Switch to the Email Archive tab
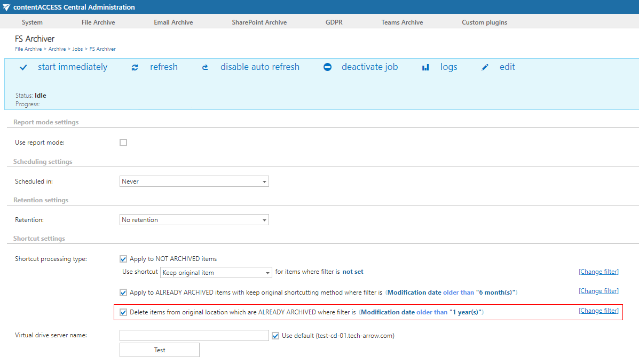 (173, 22)
